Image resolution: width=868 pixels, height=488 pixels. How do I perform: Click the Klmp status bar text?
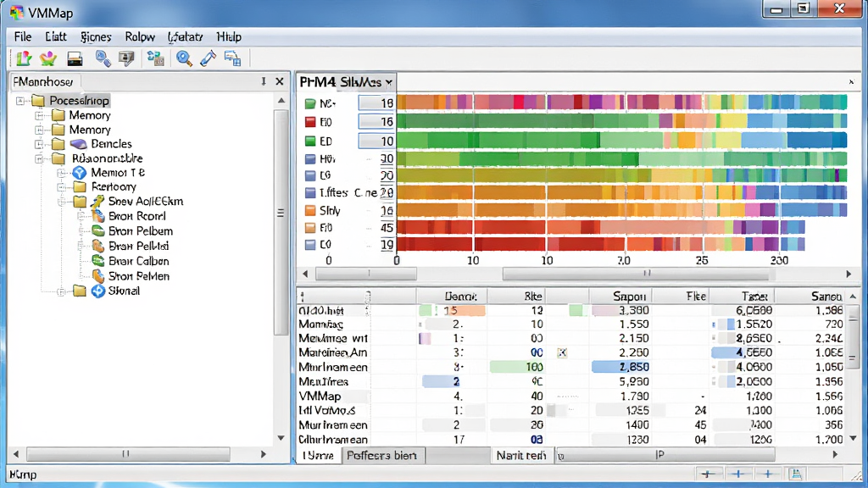point(23,474)
